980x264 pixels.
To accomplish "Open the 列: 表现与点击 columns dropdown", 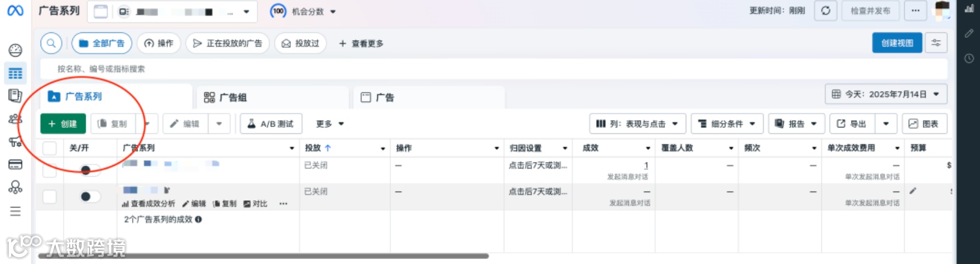I will (x=637, y=123).
